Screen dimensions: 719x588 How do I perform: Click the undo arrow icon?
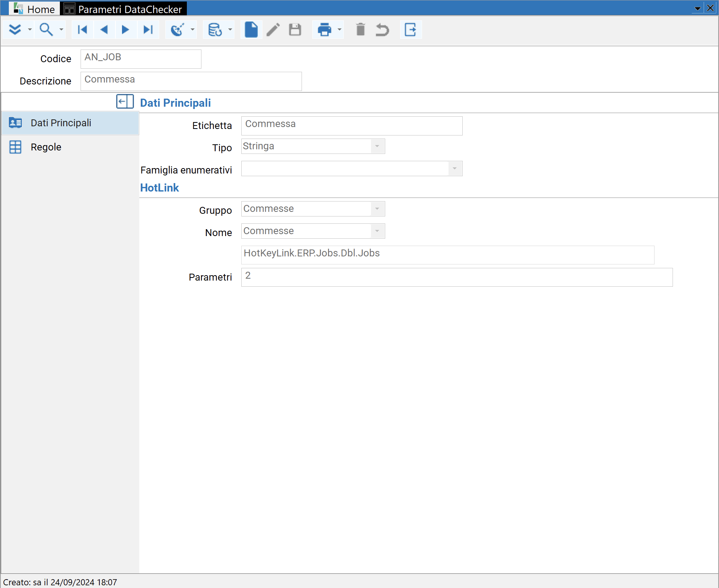point(382,30)
